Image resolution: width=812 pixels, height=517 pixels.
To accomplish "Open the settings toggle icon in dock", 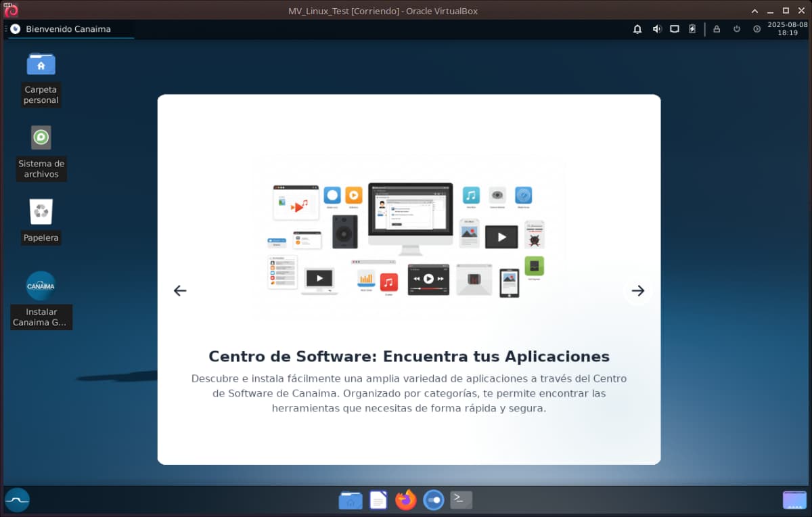I will [x=433, y=500].
